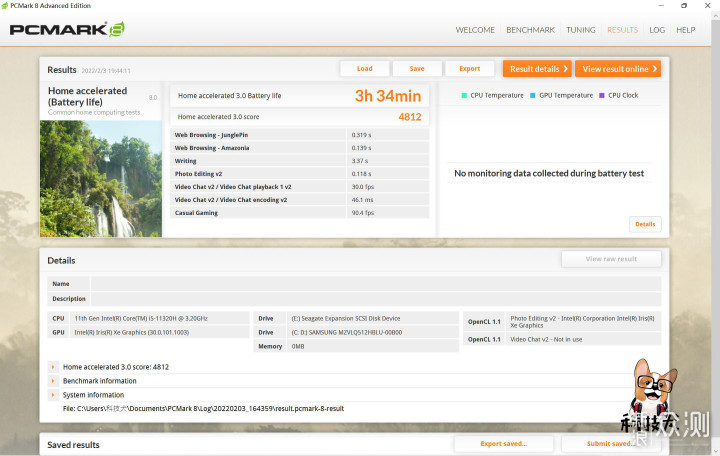Select Video Chat playback 1 v2 row
Image resolution: width=720 pixels, height=456 pixels.
[299, 187]
